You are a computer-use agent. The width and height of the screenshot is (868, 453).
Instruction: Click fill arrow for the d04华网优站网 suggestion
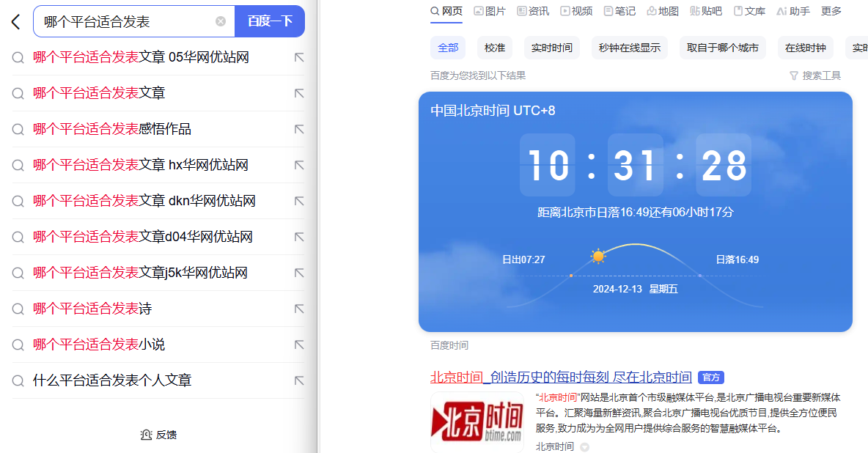tap(299, 237)
